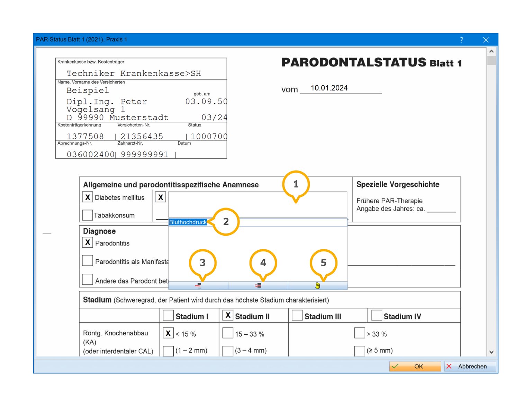Uncheck the < 15 % bone loss checkbox
This screenshot has width=532, height=407.
(x=168, y=333)
